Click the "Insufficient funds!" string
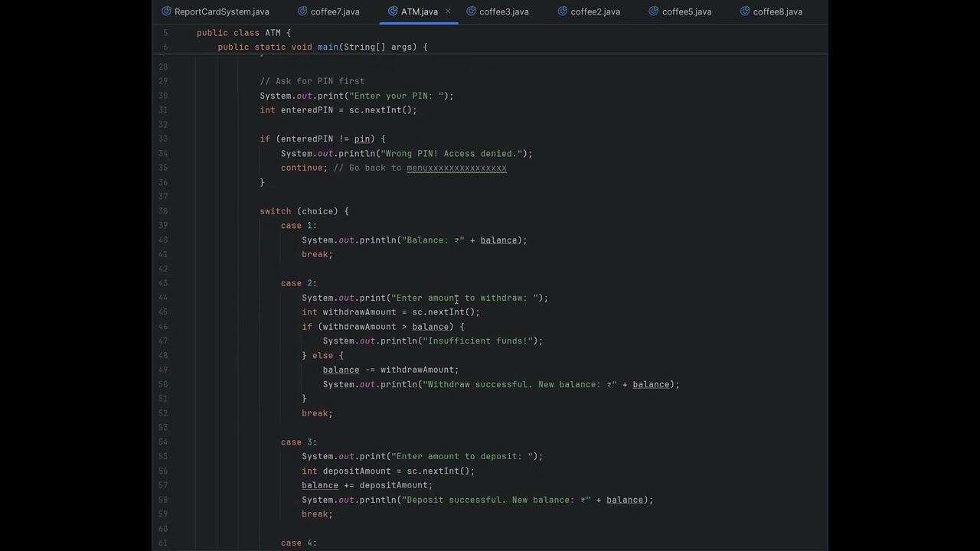The width and height of the screenshot is (980, 551). pos(478,341)
